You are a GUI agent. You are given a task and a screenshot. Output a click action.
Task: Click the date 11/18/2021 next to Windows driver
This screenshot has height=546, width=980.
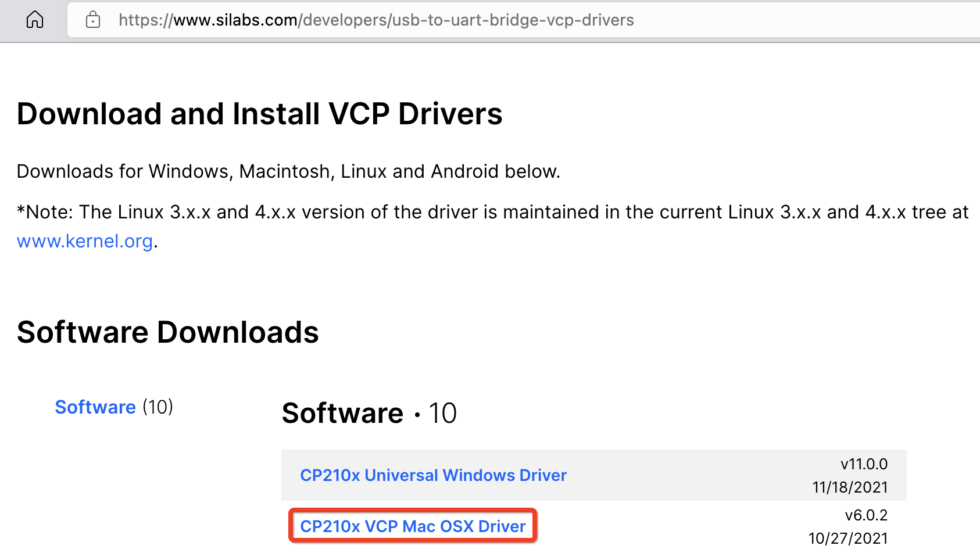point(850,487)
